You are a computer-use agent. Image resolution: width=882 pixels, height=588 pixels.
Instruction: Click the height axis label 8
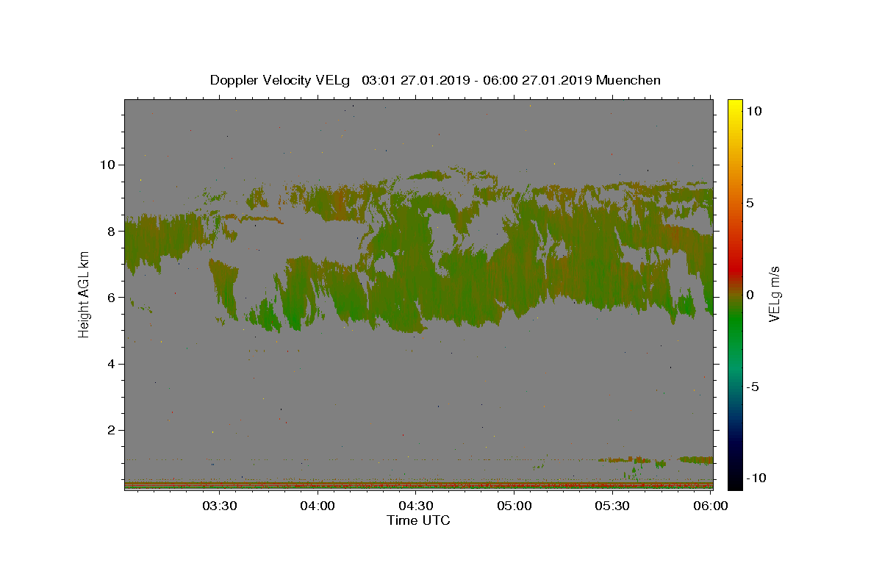tap(113, 231)
